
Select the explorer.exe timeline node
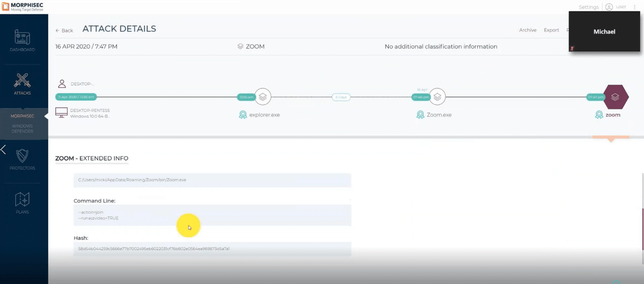click(263, 97)
